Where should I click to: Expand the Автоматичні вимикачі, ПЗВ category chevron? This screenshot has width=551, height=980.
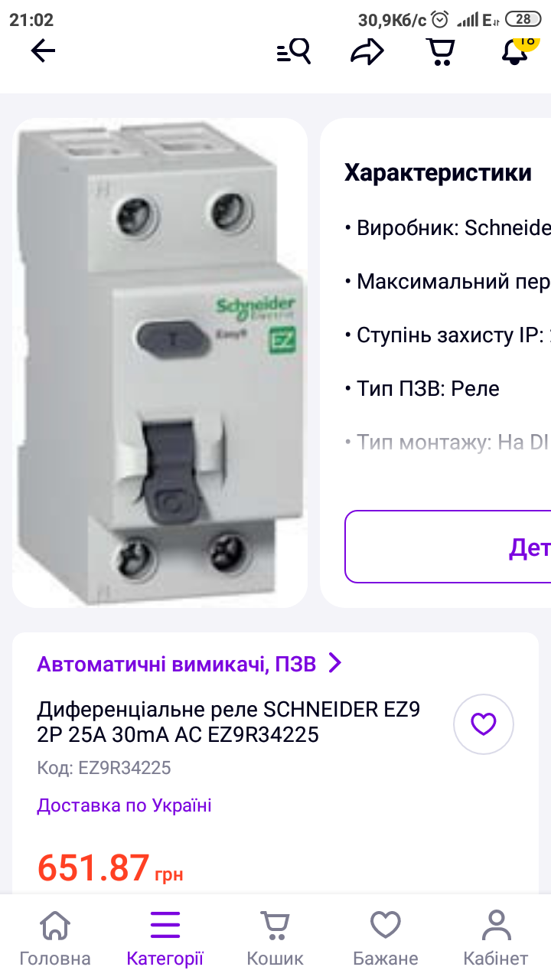(x=334, y=663)
